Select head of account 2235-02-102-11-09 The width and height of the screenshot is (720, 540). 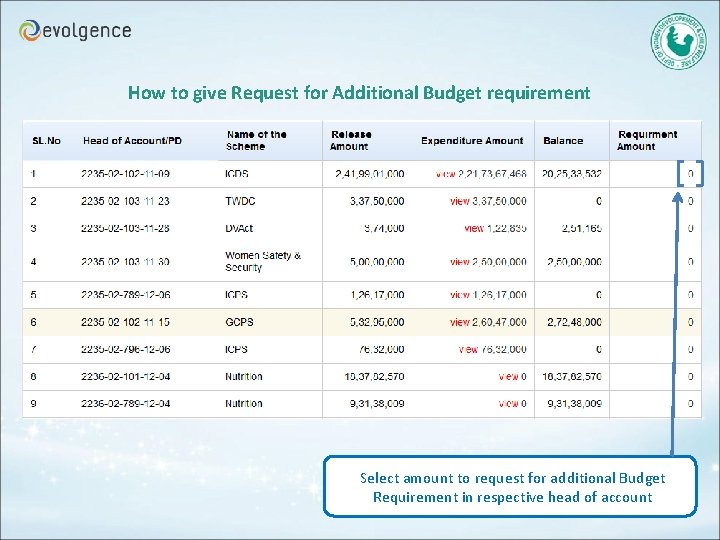click(125, 174)
